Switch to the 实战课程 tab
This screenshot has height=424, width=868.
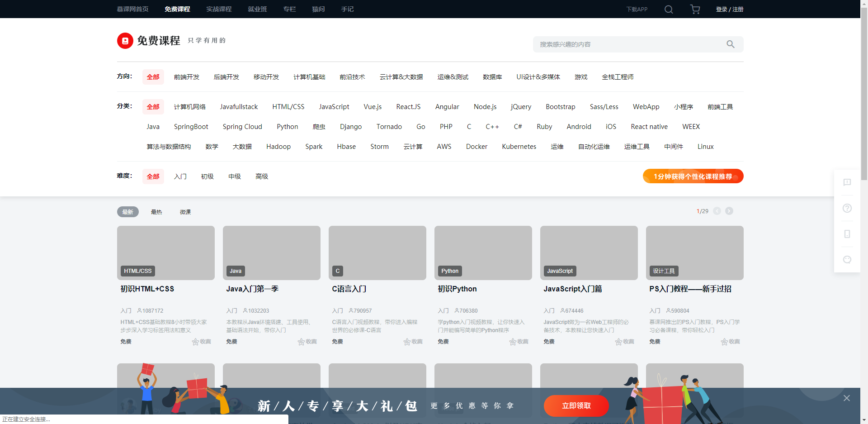pyautogui.click(x=219, y=9)
